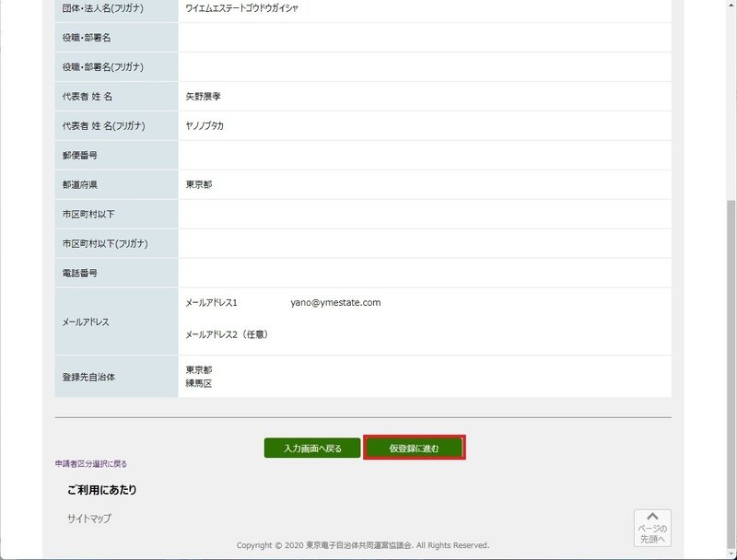This screenshot has width=737, height=560.
Task: Select furigana text ヤノノブタカ
Action: 205,126
